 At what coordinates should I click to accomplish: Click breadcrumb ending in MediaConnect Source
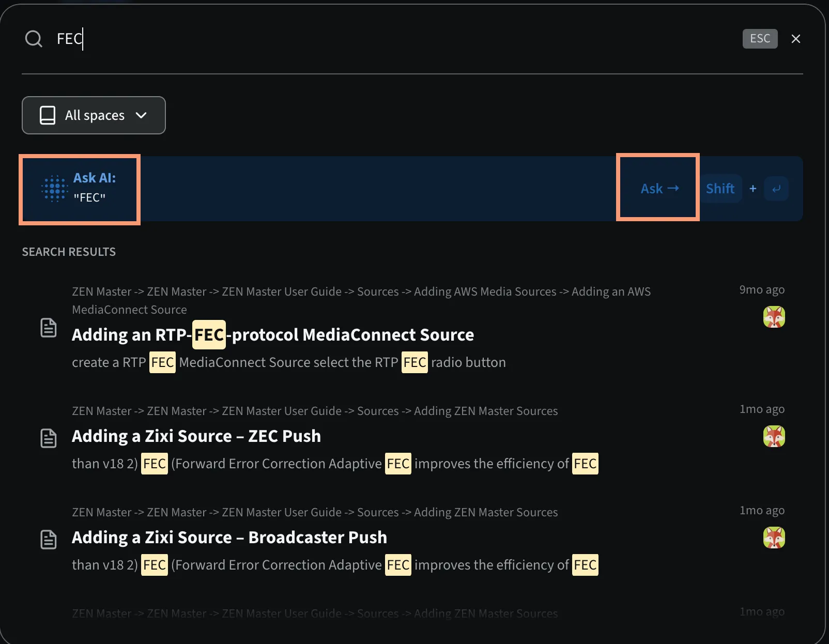(x=361, y=300)
